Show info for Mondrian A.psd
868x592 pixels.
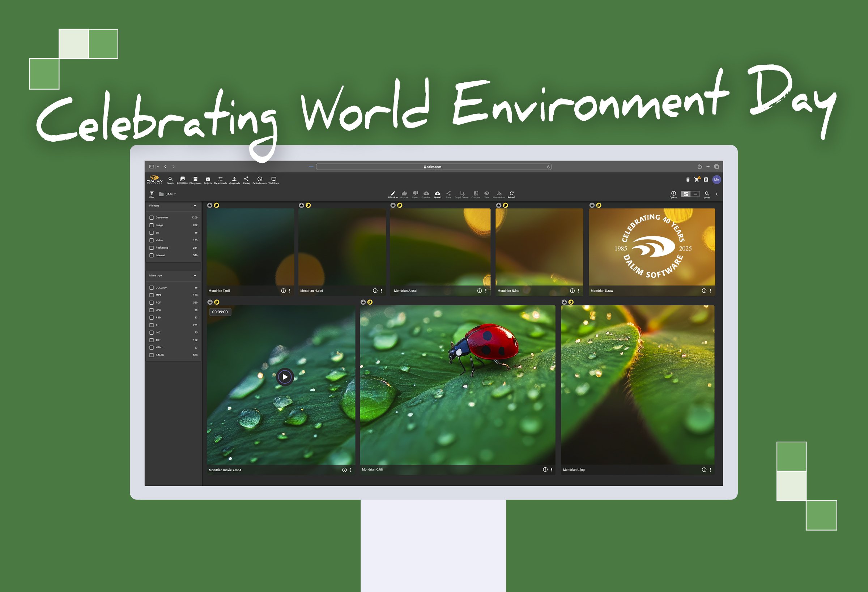click(x=479, y=291)
